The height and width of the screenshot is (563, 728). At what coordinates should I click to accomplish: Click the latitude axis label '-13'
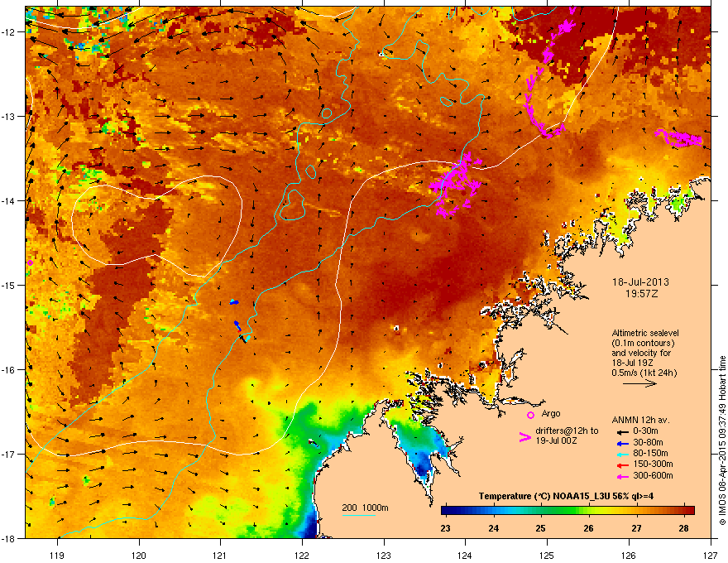tap(8, 117)
